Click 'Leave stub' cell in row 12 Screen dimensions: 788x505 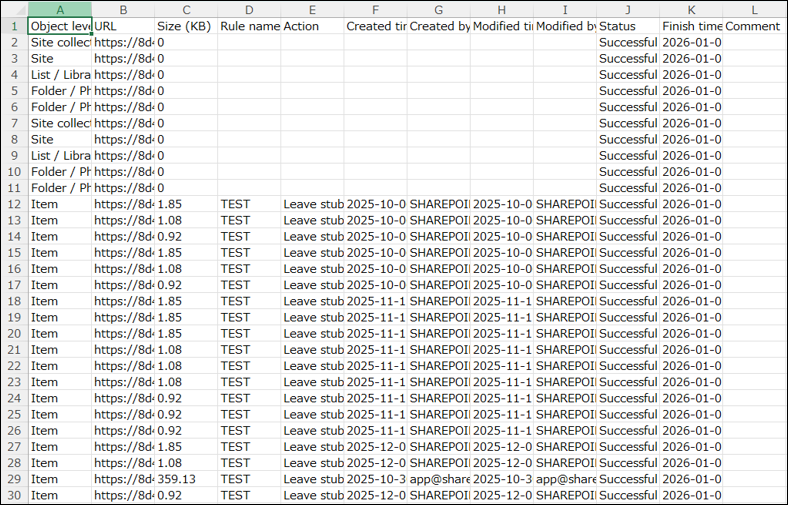pyautogui.click(x=312, y=204)
